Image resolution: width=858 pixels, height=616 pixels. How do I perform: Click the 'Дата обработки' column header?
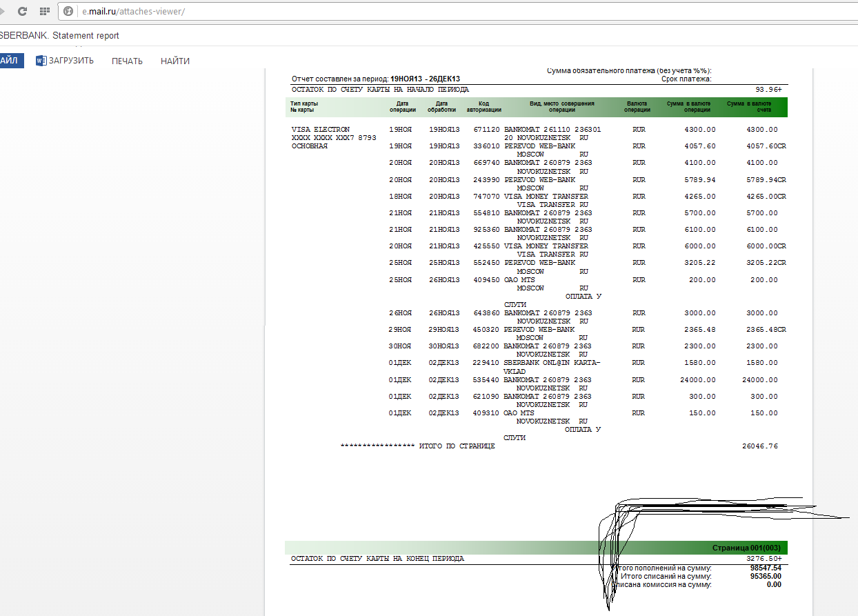441,107
